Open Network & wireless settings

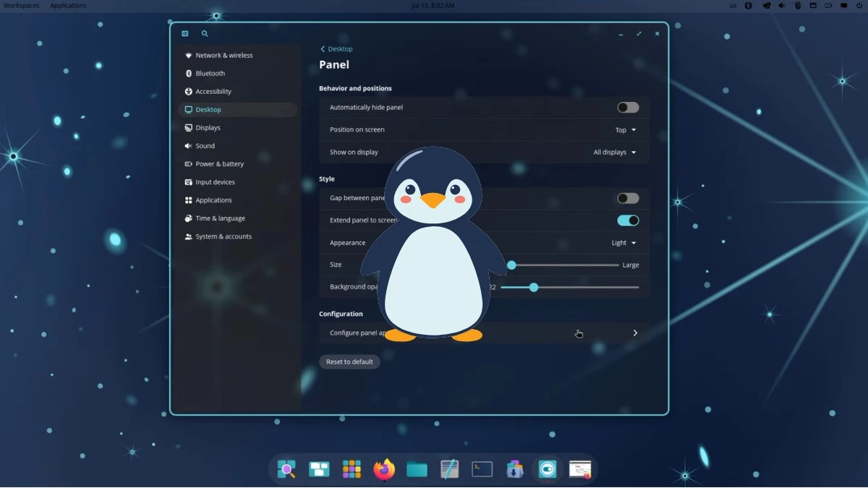pos(237,55)
